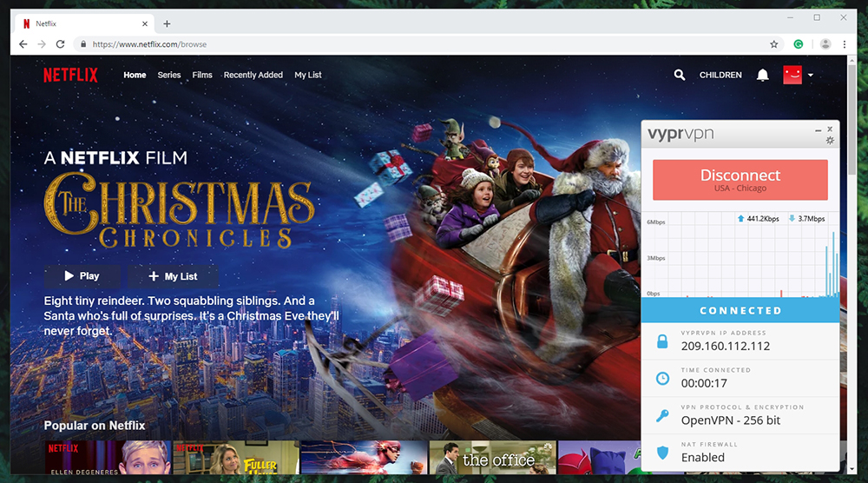Click the time connected clock icon

pyautogui.click(x=662, y=378)
